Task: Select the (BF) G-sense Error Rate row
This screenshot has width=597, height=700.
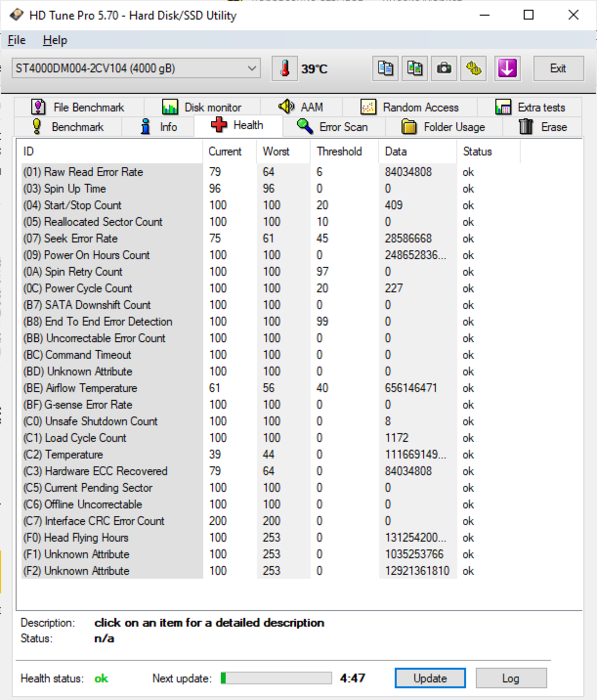Action: (x=271, y=404)
